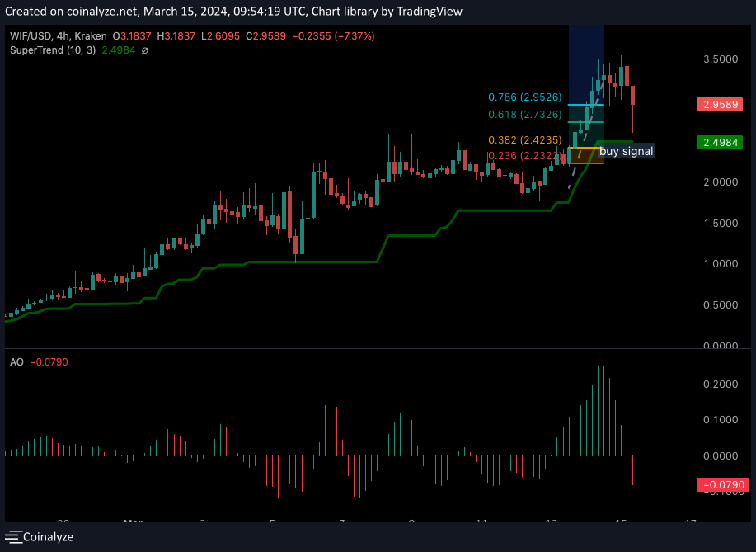Click the green 2.4984 SuperTrend price tag
The height and width of the screenshot is (552, 756).
720,143
